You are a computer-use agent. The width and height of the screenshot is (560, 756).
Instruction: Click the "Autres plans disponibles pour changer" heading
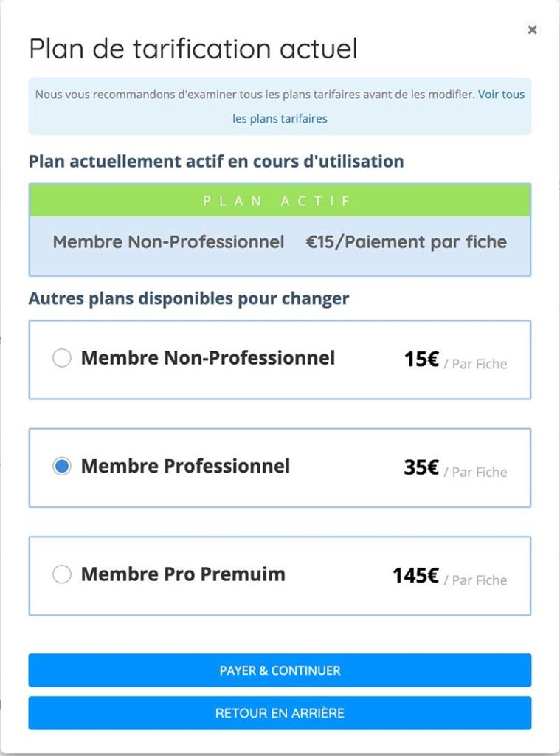pos(188,299)
